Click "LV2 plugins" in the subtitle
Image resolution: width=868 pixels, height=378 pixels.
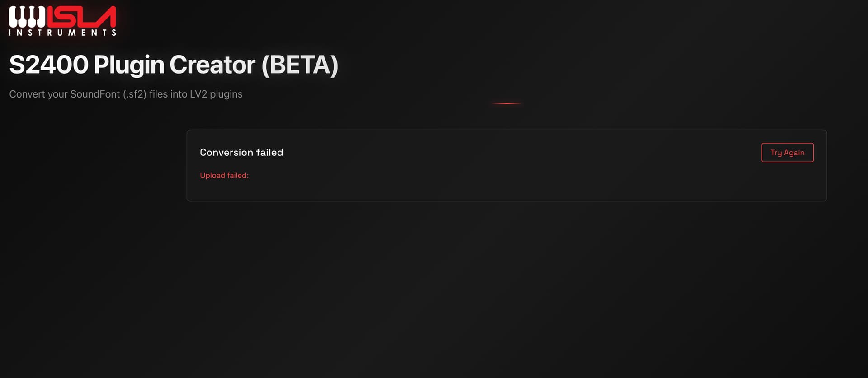(x=216, y=94)
